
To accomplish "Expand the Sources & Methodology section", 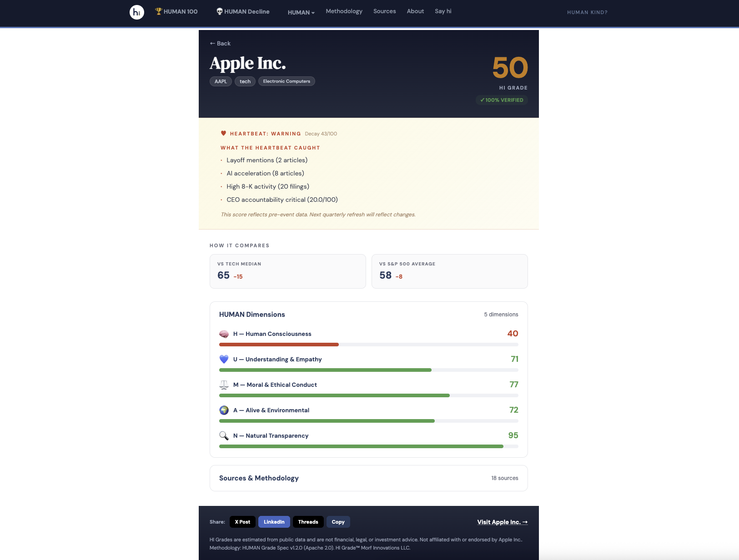I will click(369, 478).
